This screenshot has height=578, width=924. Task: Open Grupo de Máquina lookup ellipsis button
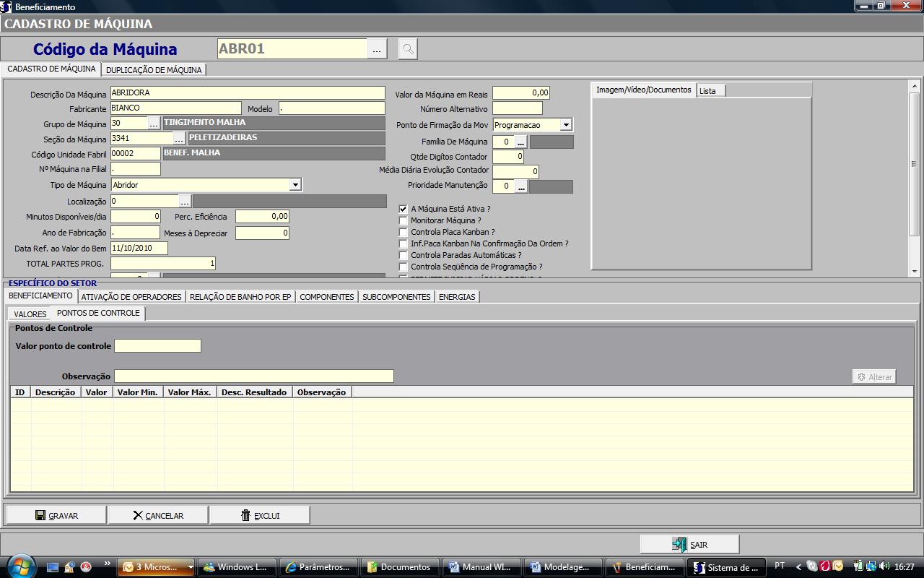tap(154, 124)
